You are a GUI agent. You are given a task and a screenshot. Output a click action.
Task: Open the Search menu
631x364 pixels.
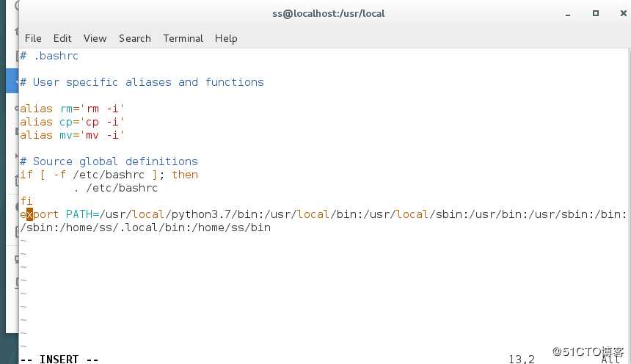[135, 38]
